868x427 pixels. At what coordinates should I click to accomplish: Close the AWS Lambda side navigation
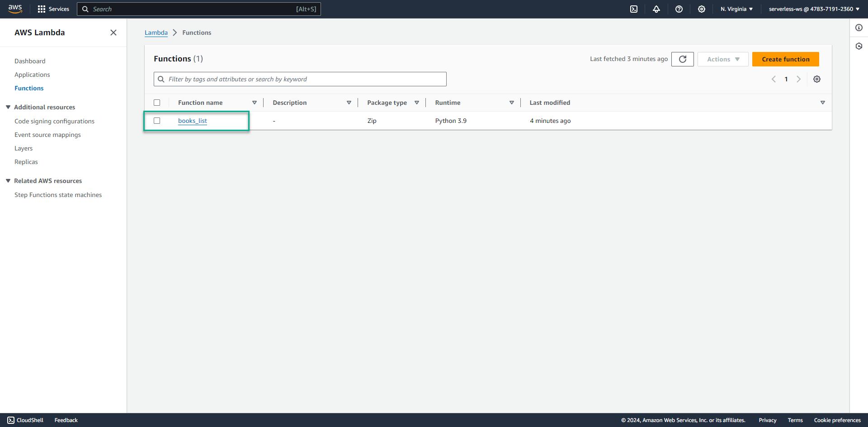point(113,33)
